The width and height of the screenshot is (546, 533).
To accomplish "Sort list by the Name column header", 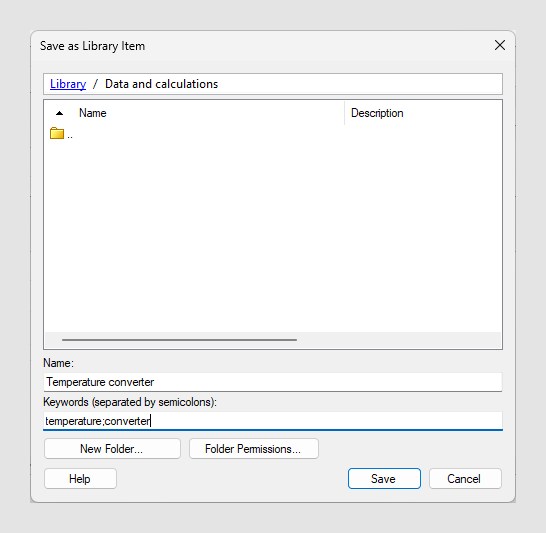I will [x=93, y=113].
